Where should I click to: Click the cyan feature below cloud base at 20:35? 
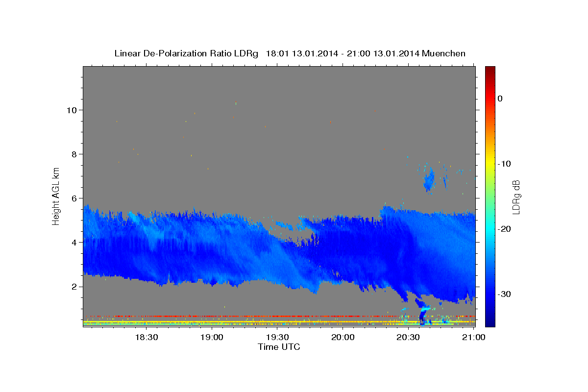point(426,309)
